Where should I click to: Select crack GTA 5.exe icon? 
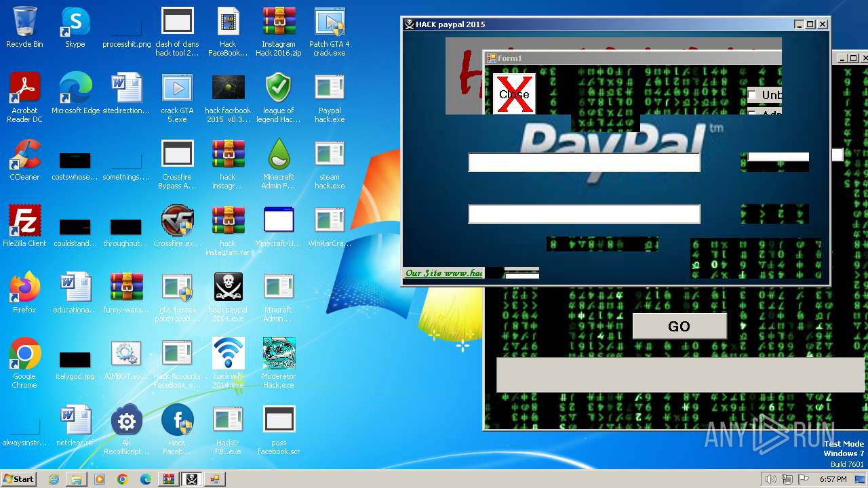[177, 98]
